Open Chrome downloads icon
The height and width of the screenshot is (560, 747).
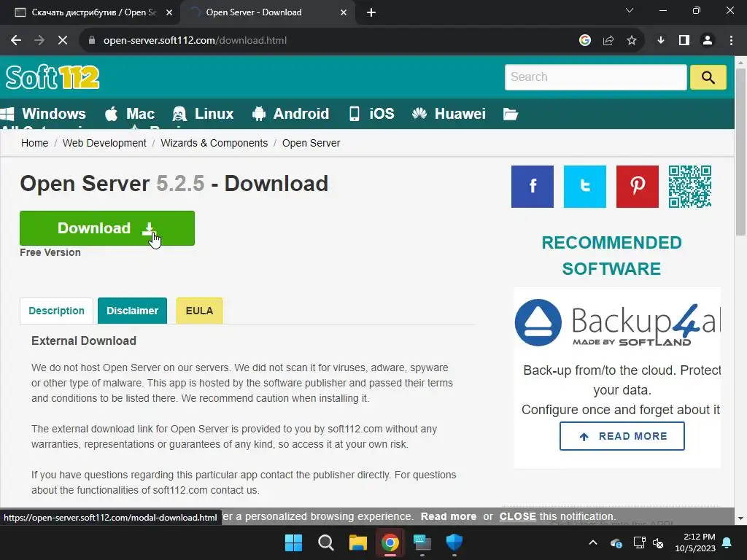[661, 41]
